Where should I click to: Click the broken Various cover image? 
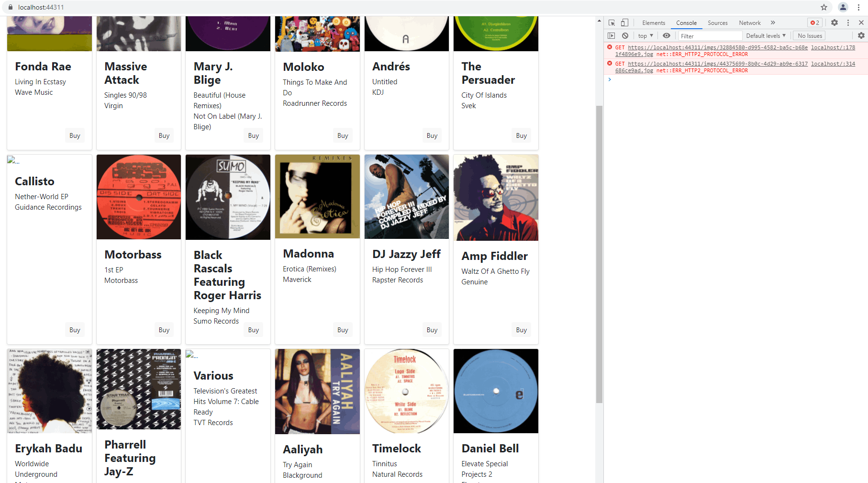pos(192,355)
